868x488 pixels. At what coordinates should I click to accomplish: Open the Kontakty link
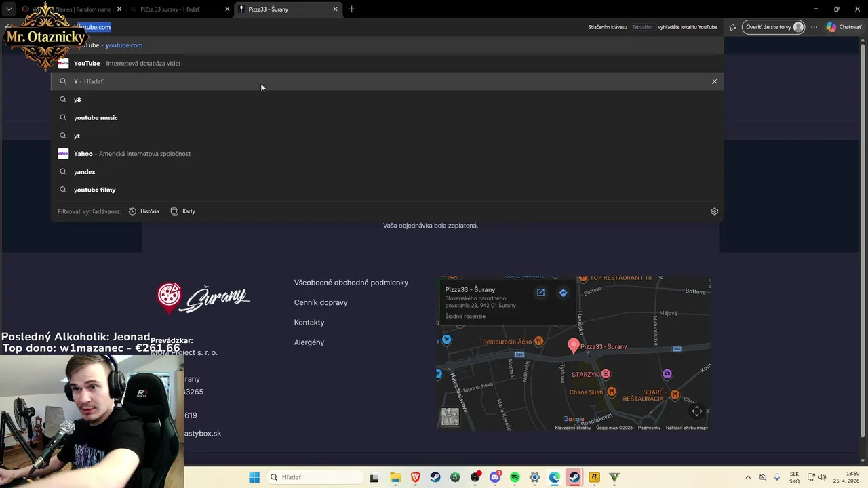309,323
